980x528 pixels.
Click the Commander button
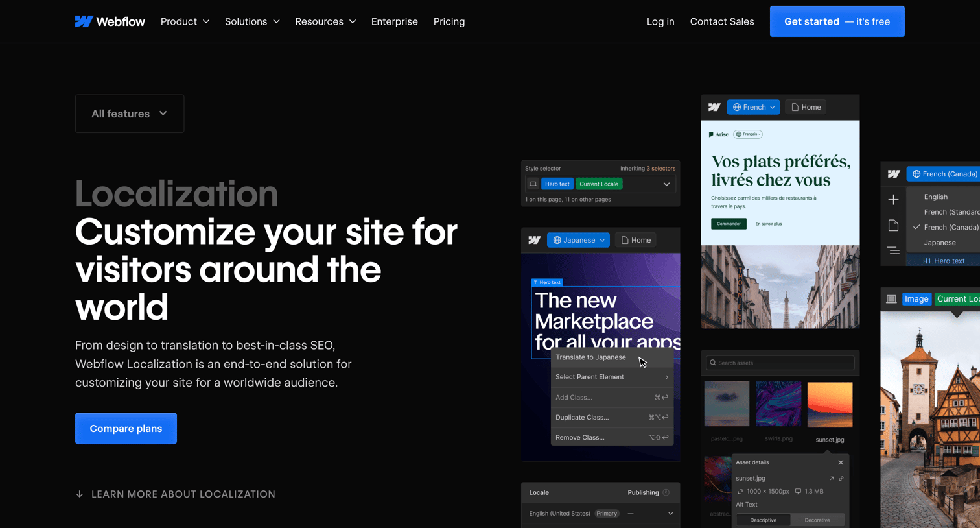click(729, 224)
